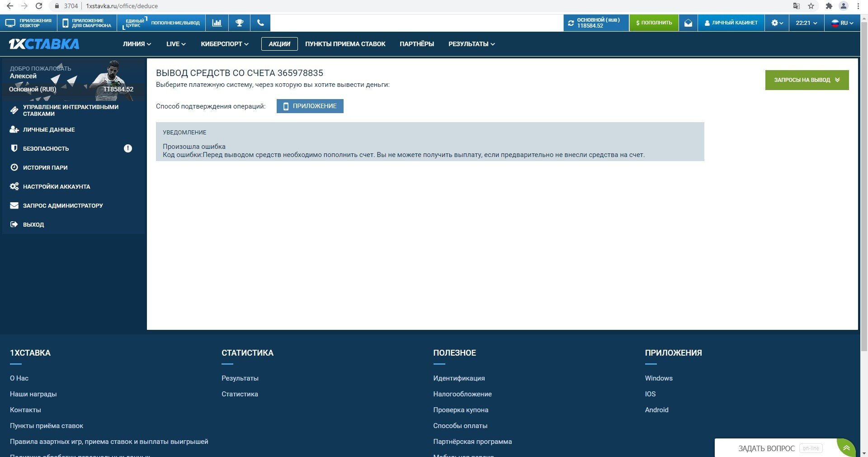Open the envelope messages icon
The height and width of the screenshot is (457, 868).
coord(688,23)
